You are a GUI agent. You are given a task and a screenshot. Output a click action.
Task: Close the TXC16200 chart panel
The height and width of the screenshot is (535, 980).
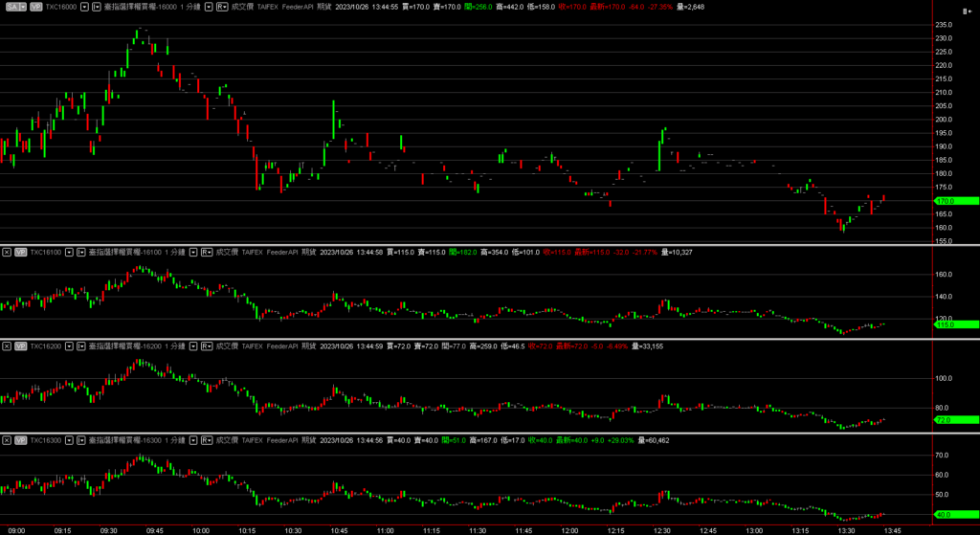pos(7,346)
